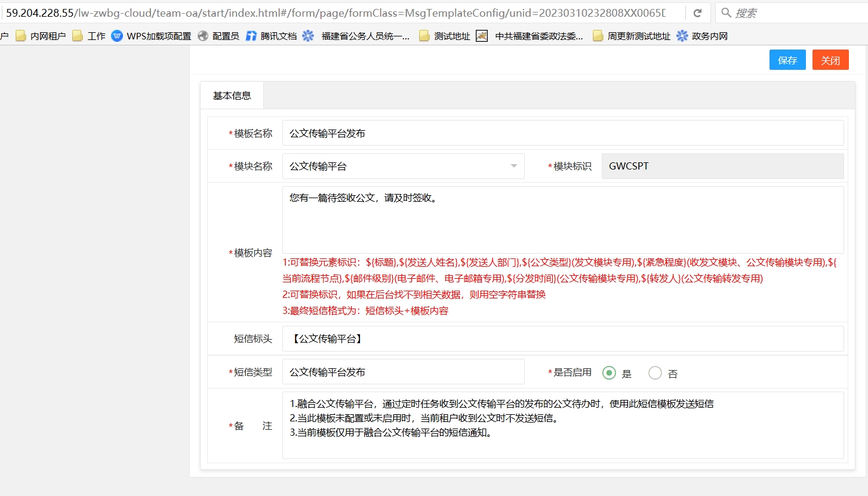This screenshot has width=868, height=496.
Task: Expand the 模块名称 dropdown
Action: [x=514, y=167]
